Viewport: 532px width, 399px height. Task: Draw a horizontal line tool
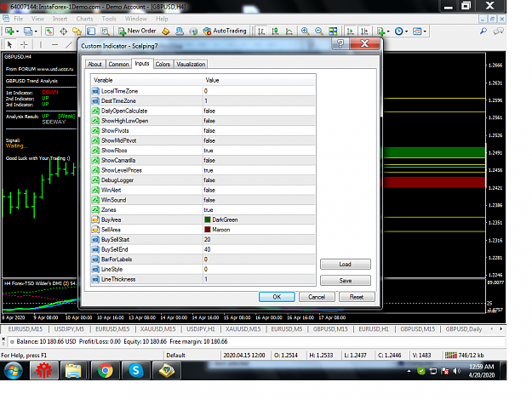tap(55, 44)
